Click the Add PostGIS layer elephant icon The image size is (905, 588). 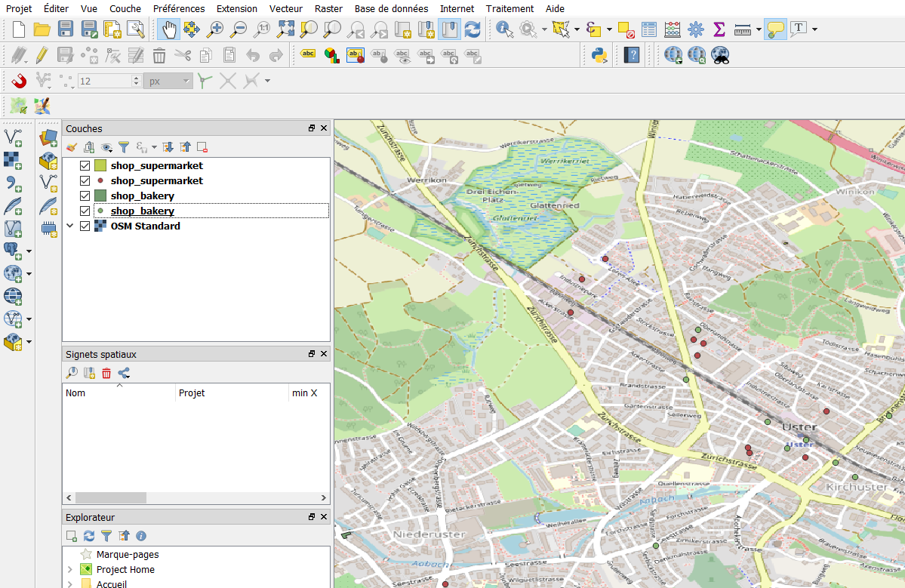(13, 251)
